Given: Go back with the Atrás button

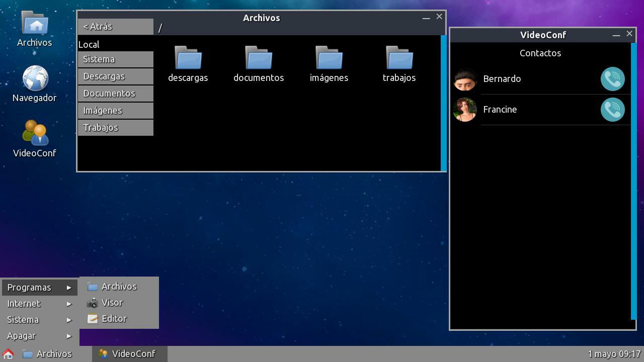Looking at the screenshot, I should point(115,27).
